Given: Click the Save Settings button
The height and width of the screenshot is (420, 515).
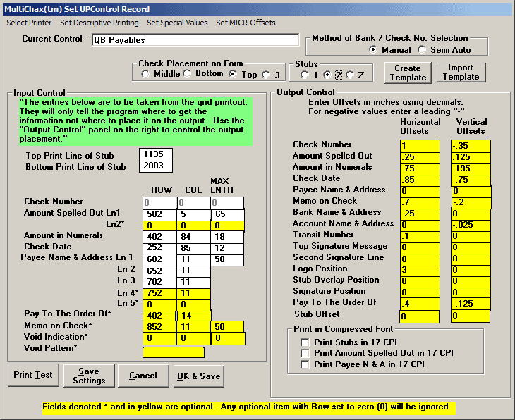Looking at the screenshot, I should 89,376.
